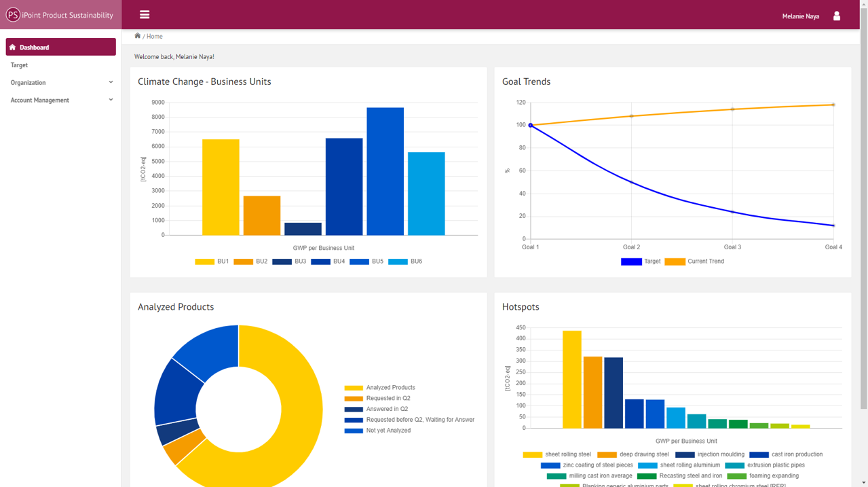Click iPoint Product Sustainability title

[x=67, y=15]
